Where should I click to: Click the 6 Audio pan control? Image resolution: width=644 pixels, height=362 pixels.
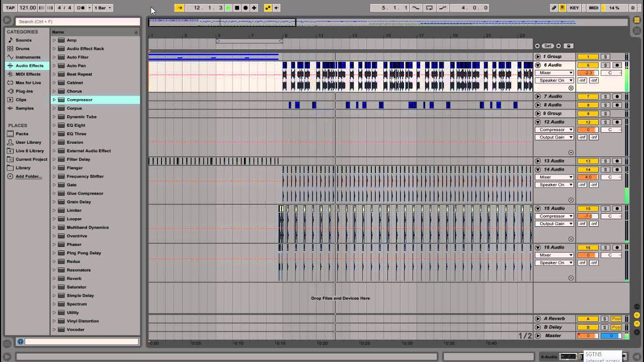pyautogui.click(x=610, y=73)
